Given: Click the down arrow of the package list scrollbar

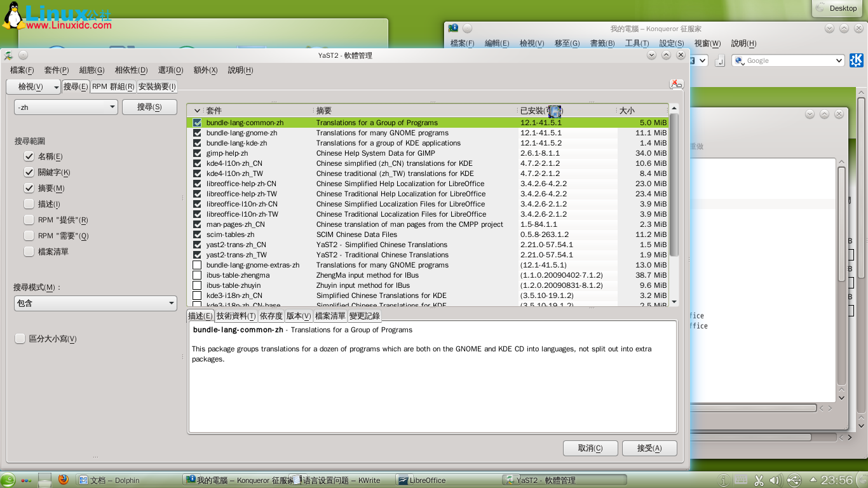Looking at the screenshot, I should 674,302.
